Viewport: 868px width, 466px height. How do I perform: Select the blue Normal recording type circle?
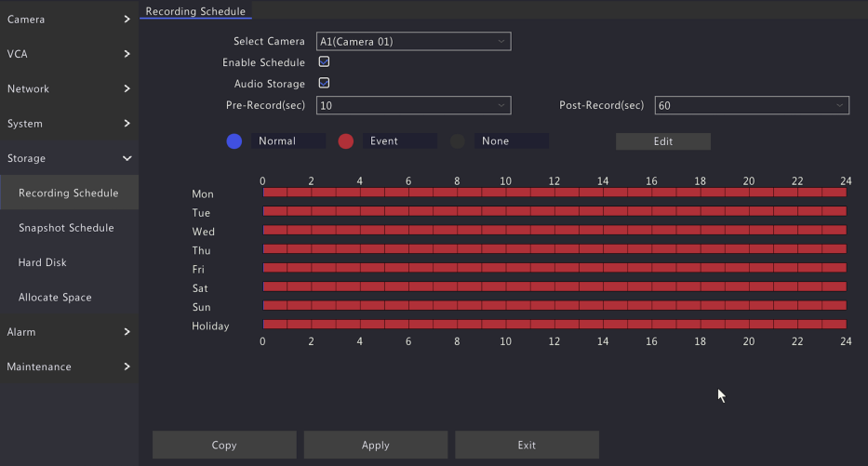pyautogui.click(x=234, y=141)
